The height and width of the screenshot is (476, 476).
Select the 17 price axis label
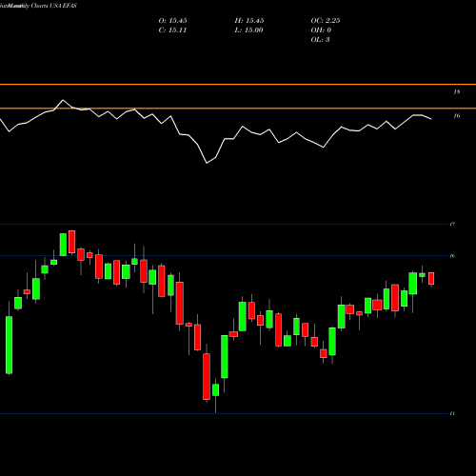452,225
